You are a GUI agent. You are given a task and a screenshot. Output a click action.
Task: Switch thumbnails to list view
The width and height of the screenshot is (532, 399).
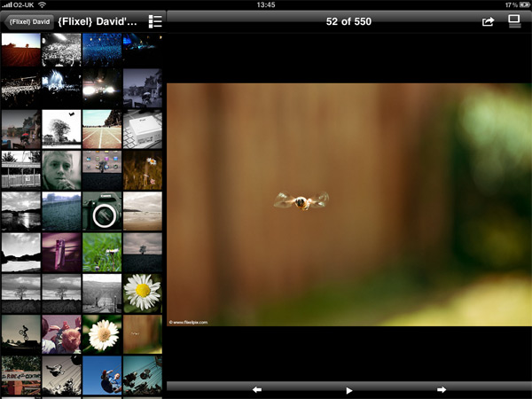pos(155,21)
